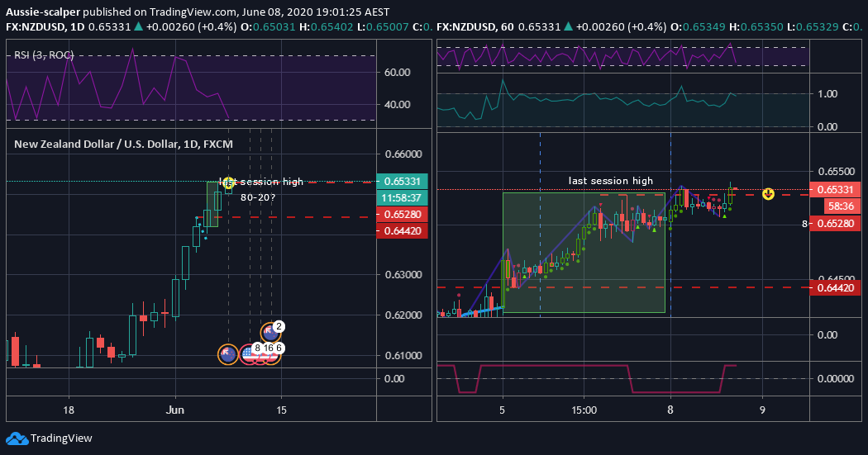This screenshot has height=455, width=868.
Task: Click the 15 date label on the daily chart
Action: click(281, 410)
